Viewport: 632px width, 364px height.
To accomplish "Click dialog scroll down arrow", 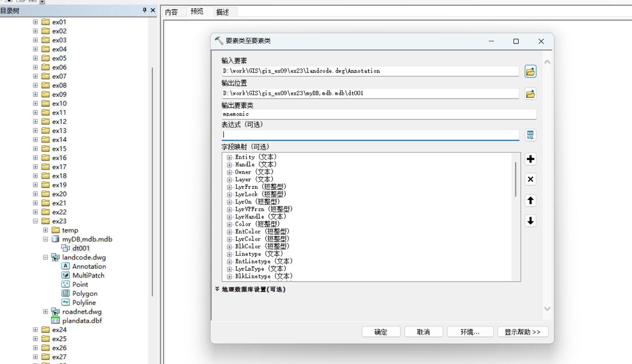I will (547, 309).
